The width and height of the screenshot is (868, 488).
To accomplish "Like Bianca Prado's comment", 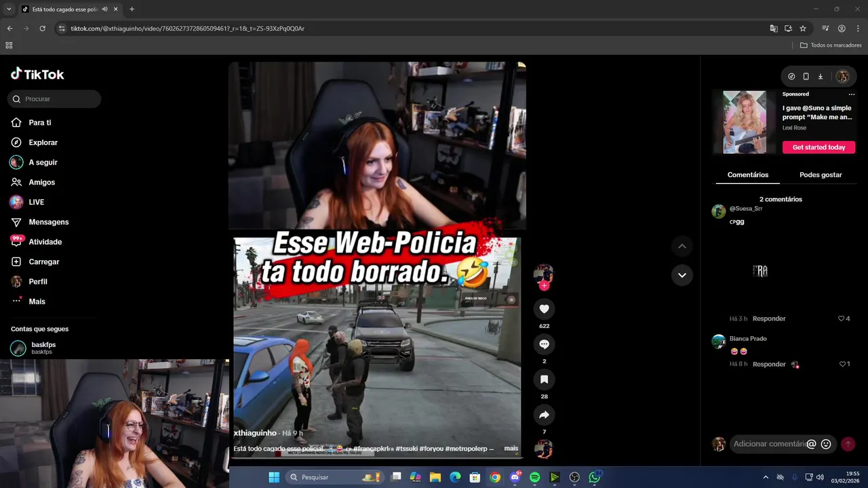I will click(842, 364).
